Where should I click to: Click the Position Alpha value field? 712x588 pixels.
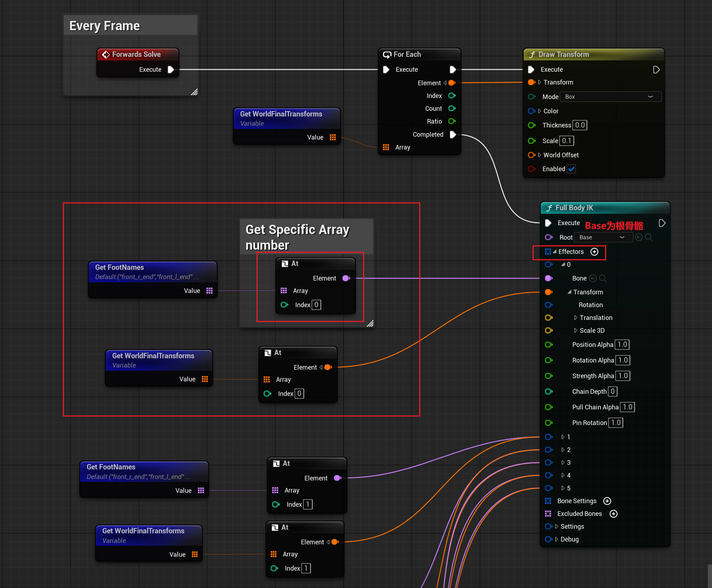pyautogui.click(x=622, y=344)
